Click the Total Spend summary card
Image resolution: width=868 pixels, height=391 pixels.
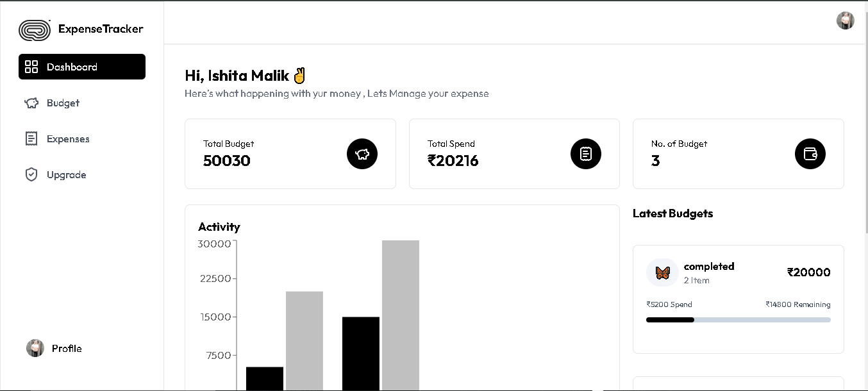pyautogui.click(x=514, y=154)
